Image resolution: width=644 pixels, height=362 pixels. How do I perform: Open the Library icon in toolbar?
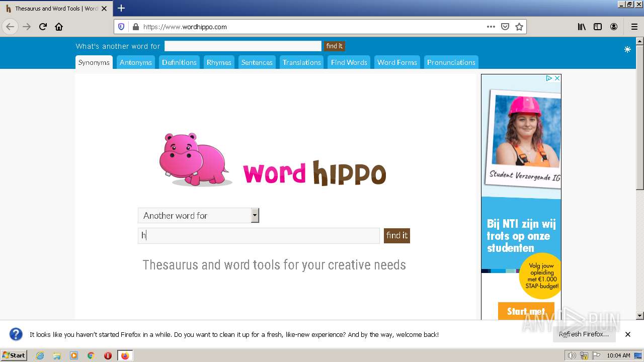point(582,27)
